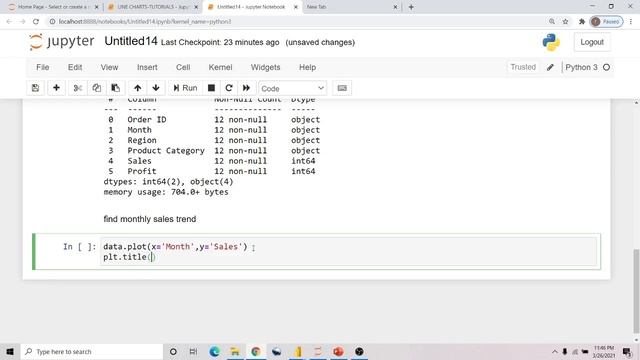This screenshot has width=640, height=360.
Task: Restart kernel and run all fast-forward icon
Action: tap(246, 88)
